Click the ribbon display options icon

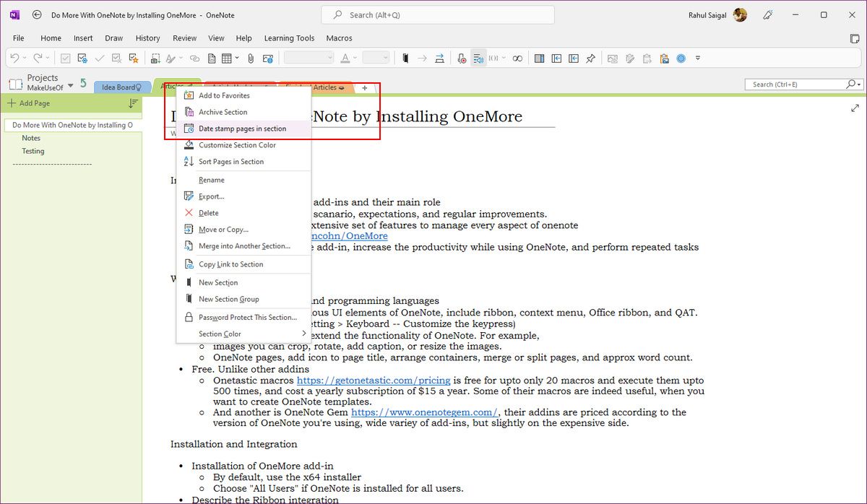point(855,38)
